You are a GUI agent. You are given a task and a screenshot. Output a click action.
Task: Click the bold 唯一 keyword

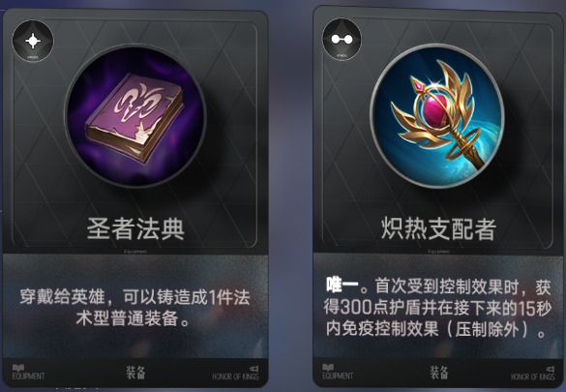342,286
